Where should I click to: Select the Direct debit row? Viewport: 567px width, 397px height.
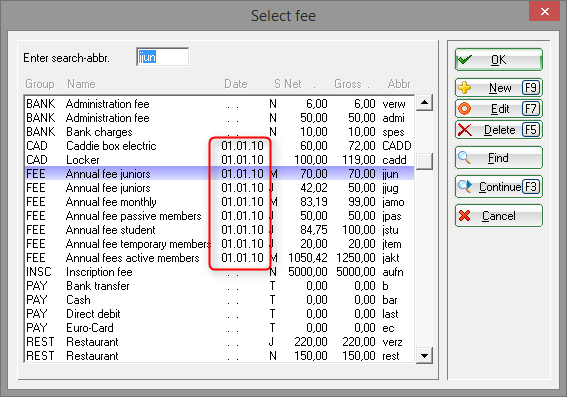pos(219,314)
